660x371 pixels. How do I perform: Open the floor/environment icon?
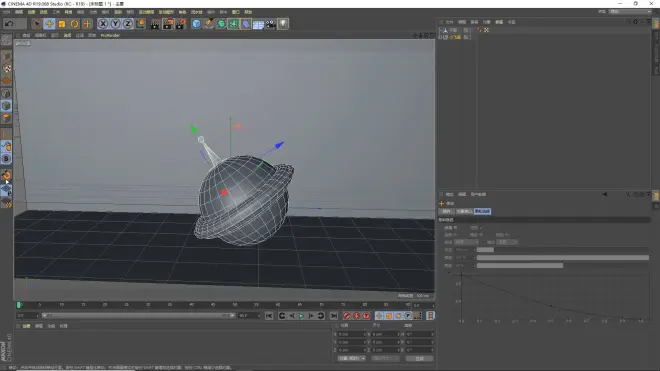click(258, 24)
